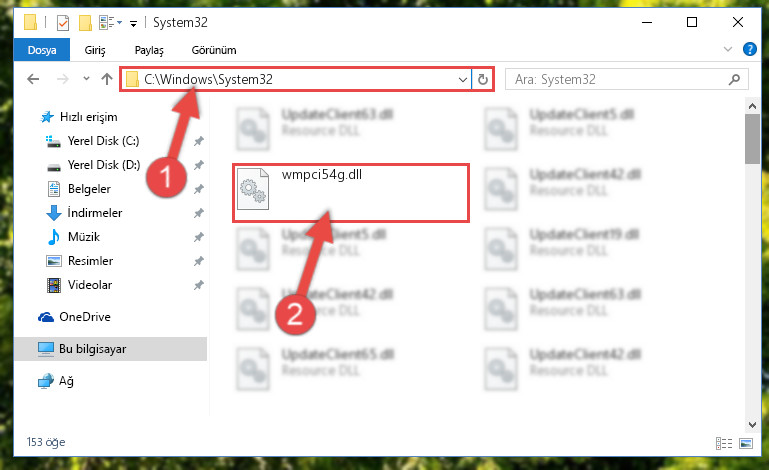Unpin Yerel Disk (C:) from quick access

199,141
